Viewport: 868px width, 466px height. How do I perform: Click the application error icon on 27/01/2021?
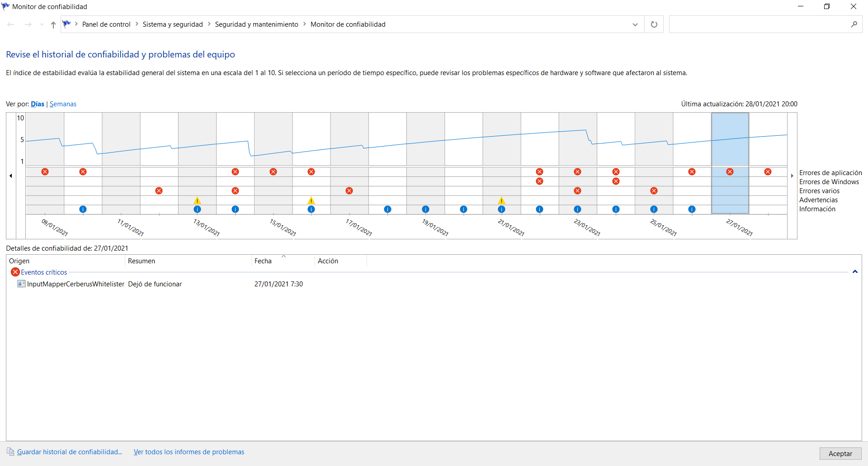click(x=730, y=172)
